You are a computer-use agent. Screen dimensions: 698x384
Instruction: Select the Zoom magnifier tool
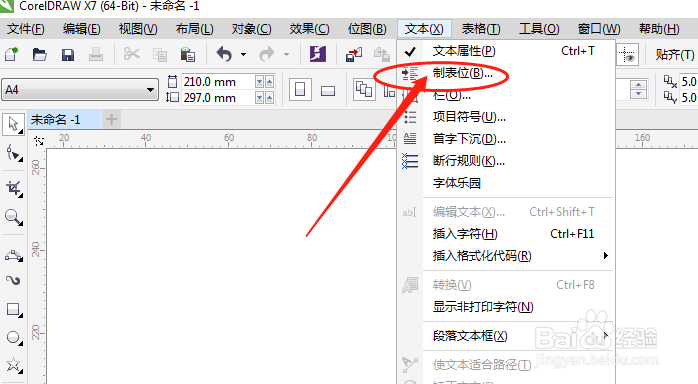pos(13,218)
